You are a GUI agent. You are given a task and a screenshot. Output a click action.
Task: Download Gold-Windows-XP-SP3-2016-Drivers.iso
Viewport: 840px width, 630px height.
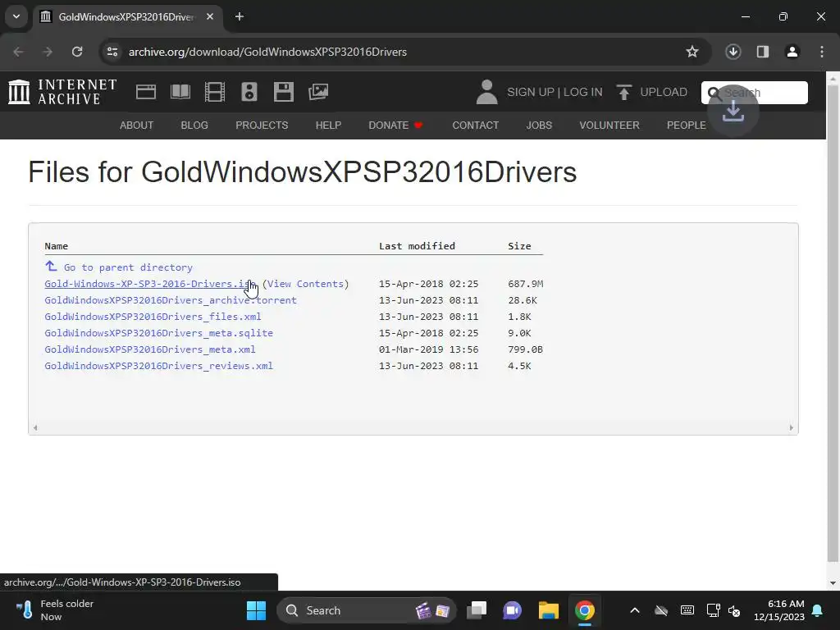point(151,284)
